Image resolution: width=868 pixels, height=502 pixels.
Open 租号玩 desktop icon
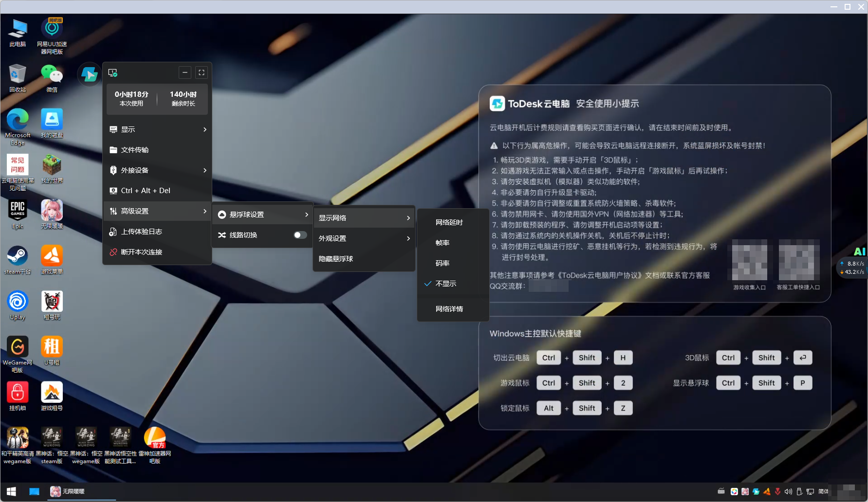52,305
